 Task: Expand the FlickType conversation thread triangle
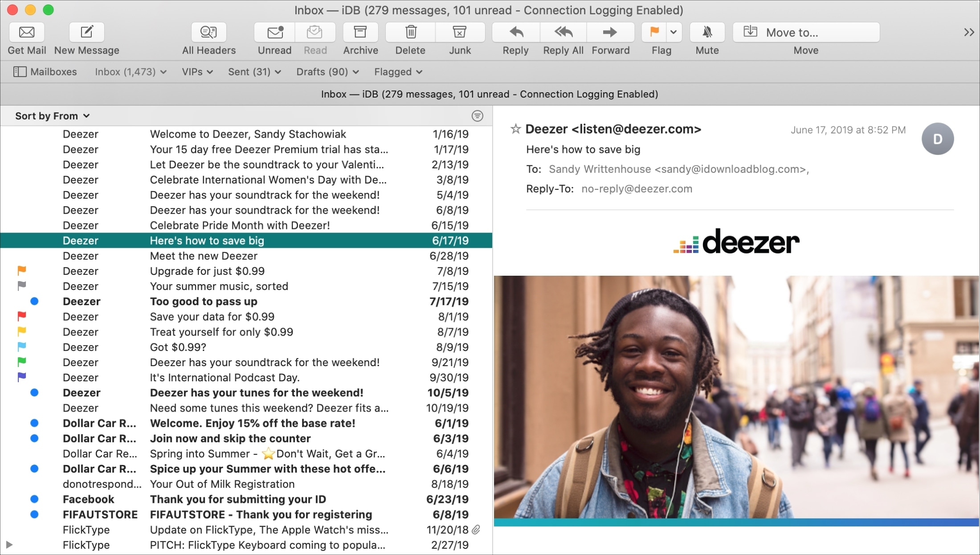(9, 545)
